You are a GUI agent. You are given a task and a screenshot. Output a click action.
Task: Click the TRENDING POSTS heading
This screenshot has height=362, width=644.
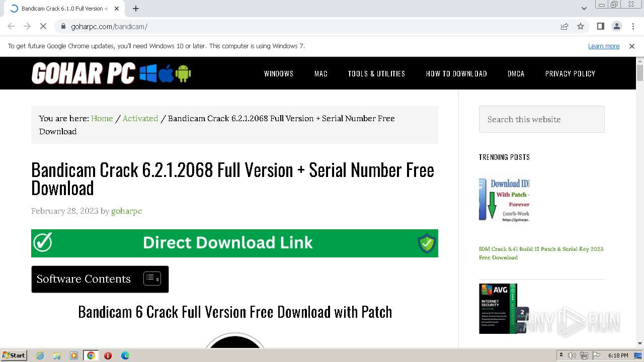[x=504, y=157]
